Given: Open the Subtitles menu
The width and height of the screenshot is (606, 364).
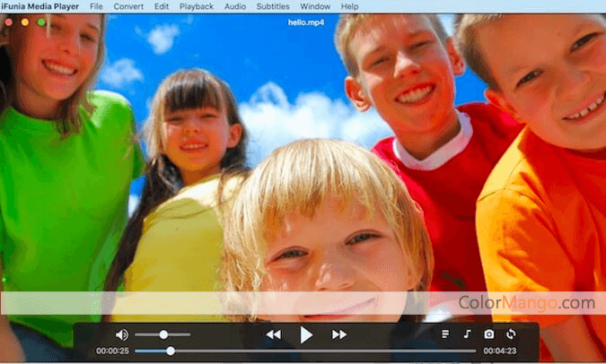Looking at the screenshot, I should pos(273,6).
